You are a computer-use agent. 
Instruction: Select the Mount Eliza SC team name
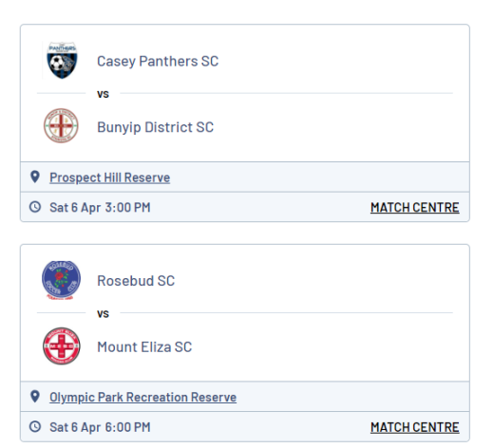pos(144,347)
